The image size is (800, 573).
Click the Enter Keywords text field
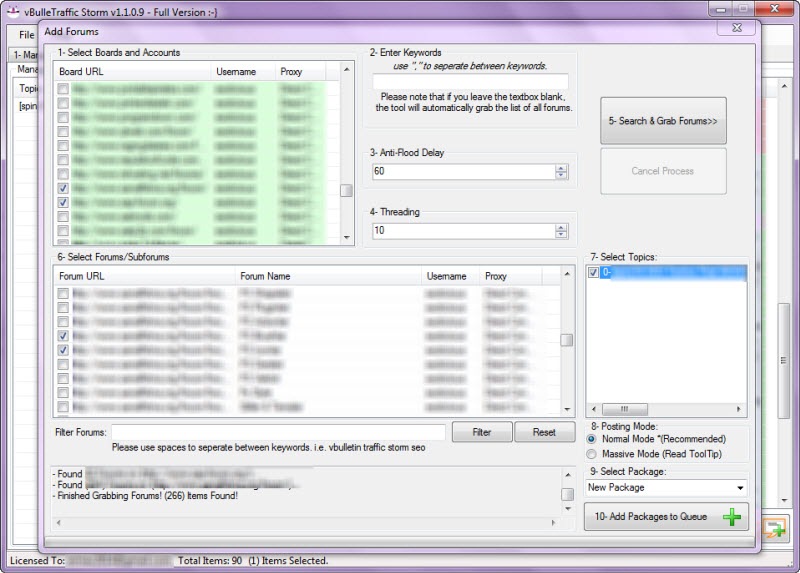click(470, 82)
